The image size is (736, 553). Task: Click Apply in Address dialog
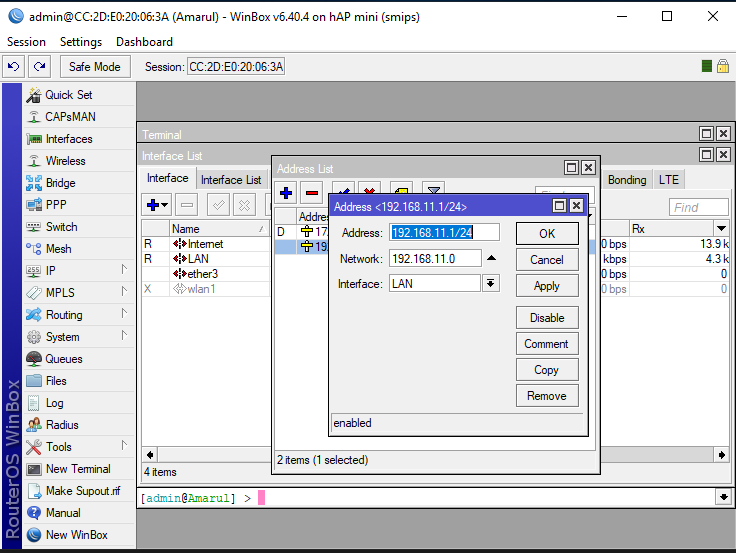pyautogui.click(x=547, y=286)
